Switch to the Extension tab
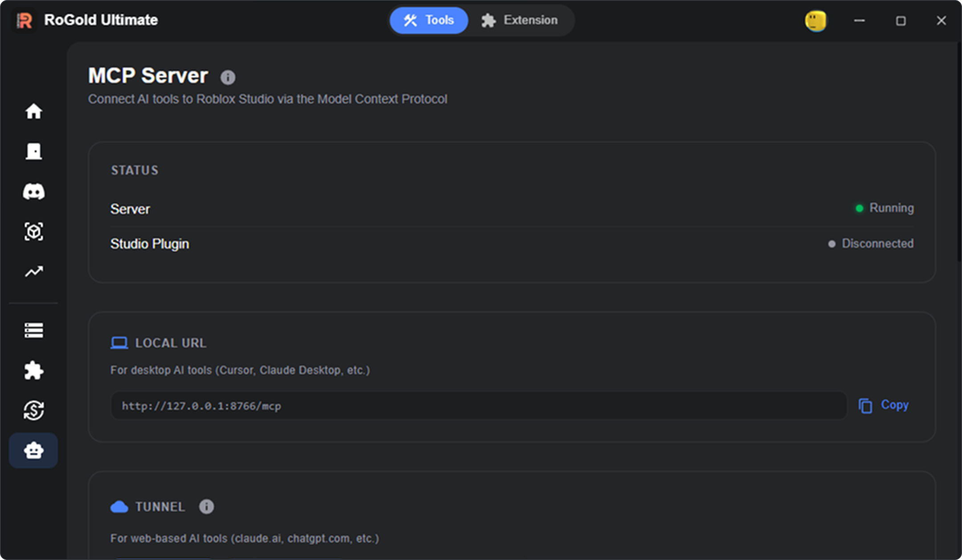 point(519,20)
